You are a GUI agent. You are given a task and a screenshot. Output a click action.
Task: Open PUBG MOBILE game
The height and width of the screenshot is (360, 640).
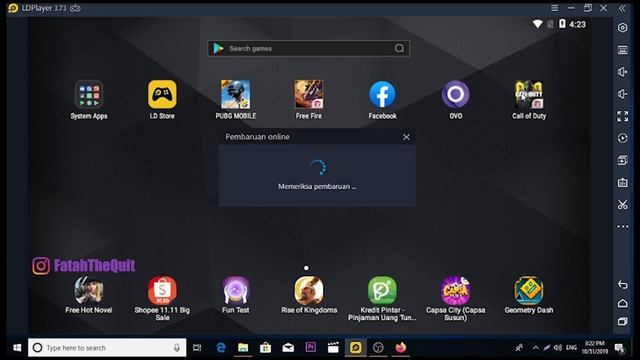(x=236, y=95)
